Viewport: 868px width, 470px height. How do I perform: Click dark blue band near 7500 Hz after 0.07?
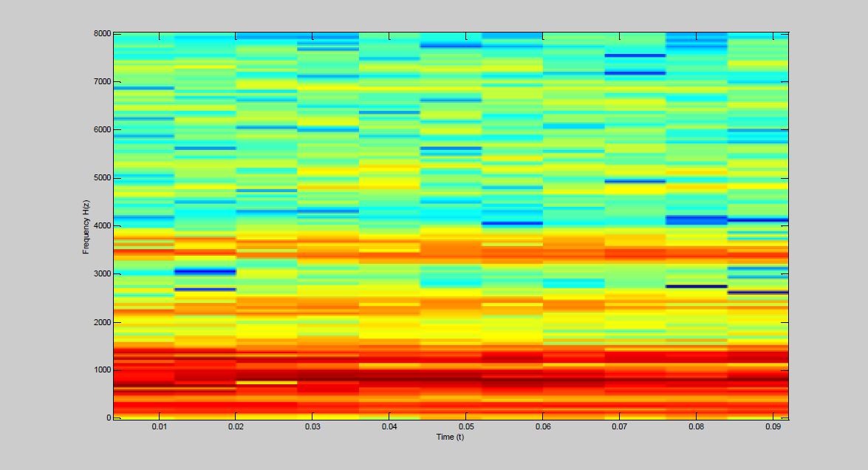pyautogui.click(x=635, y=55)
